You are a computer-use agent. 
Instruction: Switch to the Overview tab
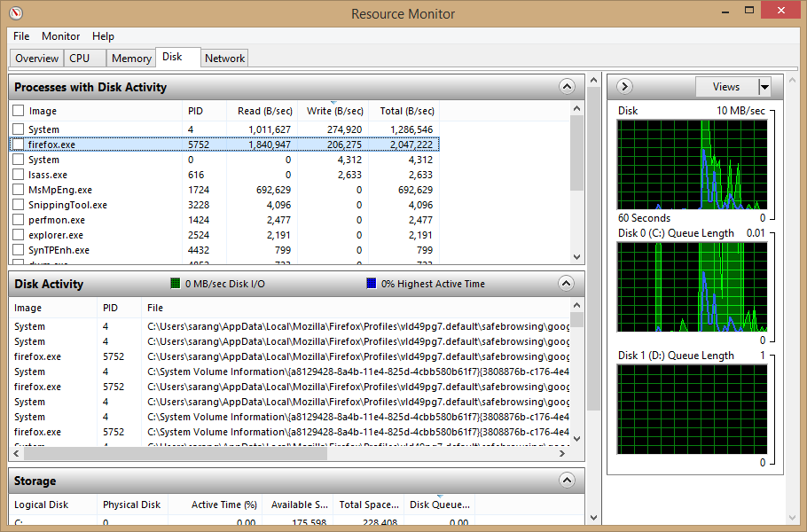click(36, 59)
